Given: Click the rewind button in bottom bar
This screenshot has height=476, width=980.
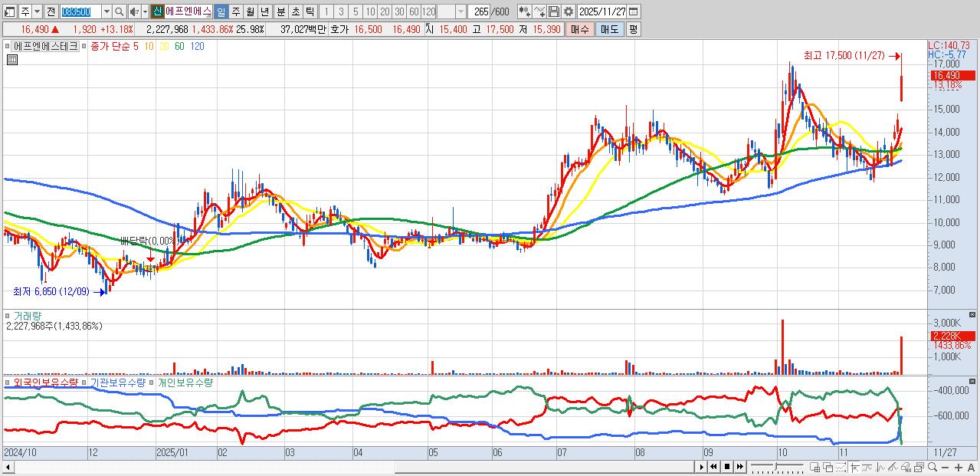Looking at the screenshot, I should [713, 467].
